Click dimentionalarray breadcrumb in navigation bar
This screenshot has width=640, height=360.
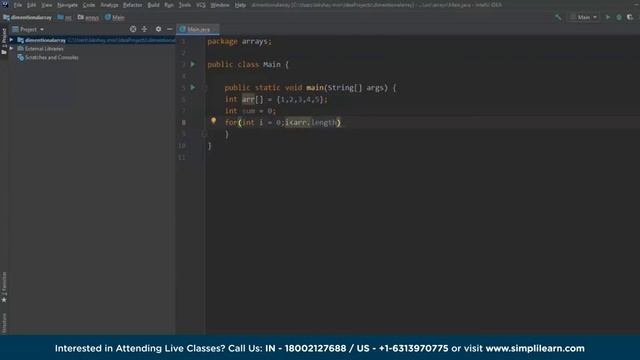point(28,18)
